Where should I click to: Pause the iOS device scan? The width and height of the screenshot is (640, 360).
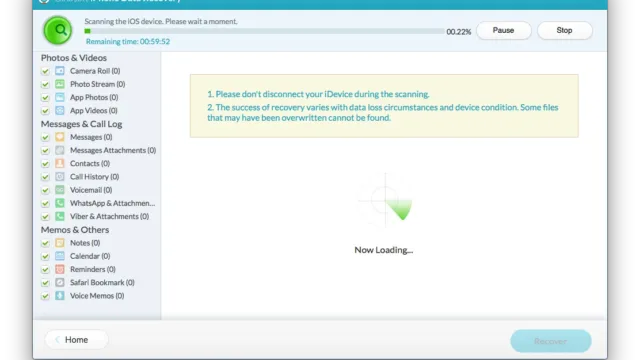click(504, 30)
